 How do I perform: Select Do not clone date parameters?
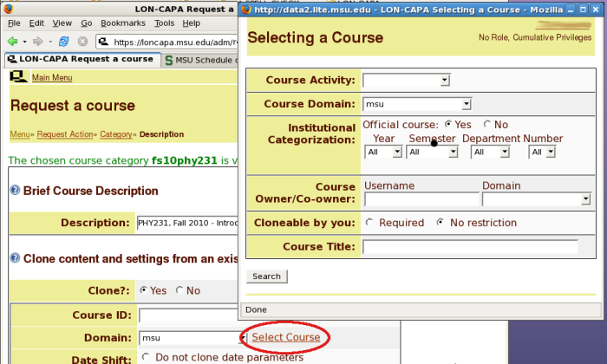pyautogui.click(x=146, y=357)
